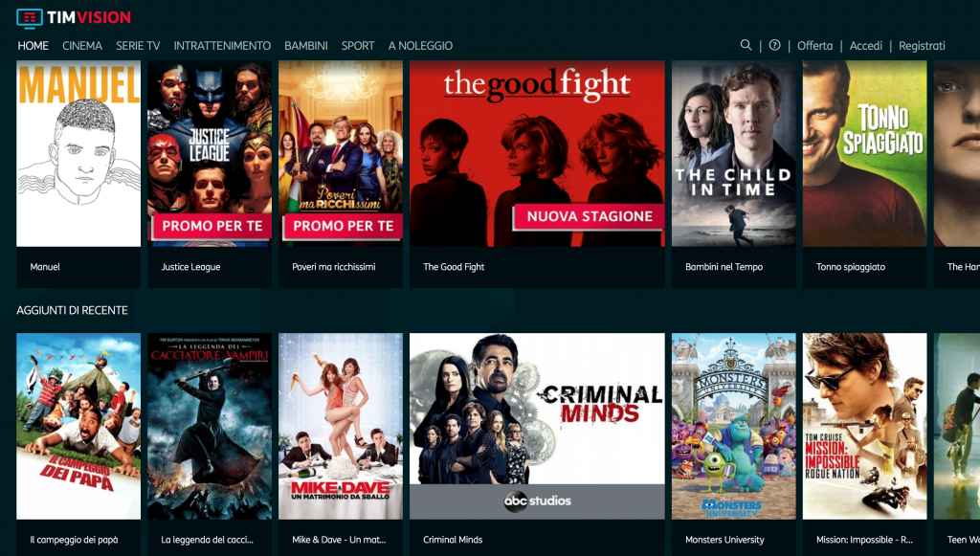
Task: Open Il campeggio dei papà poster
Action: pyautogui.click(x=78, y=426)
